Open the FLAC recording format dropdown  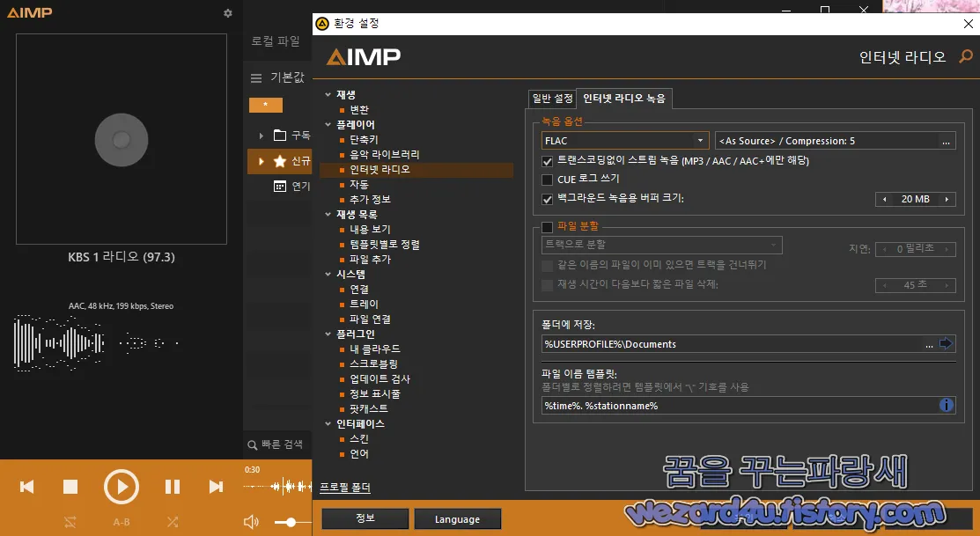(700, 140)
